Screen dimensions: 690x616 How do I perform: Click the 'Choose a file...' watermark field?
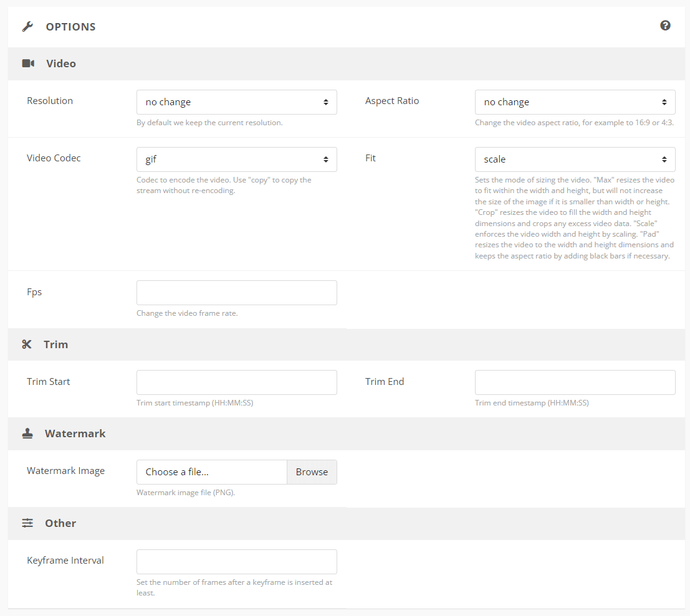211,472
